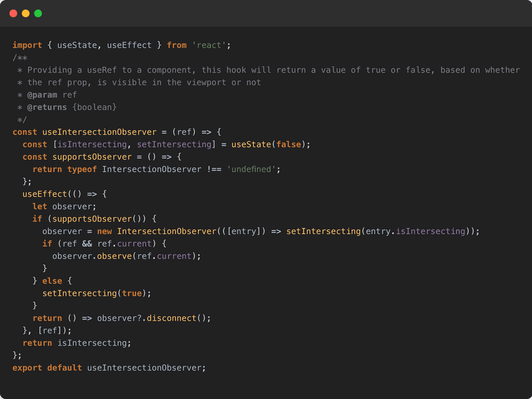
Task: Click the red close window button
Action: tap(13, 14)
